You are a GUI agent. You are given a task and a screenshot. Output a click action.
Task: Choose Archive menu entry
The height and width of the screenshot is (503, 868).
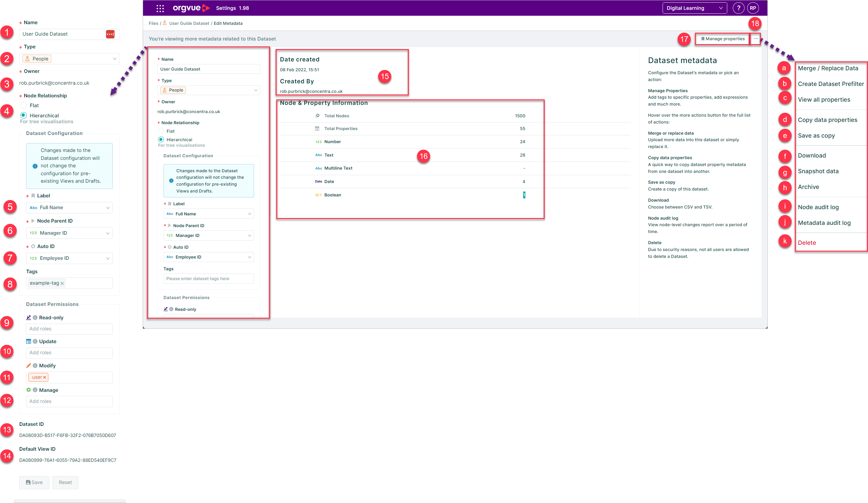click(x=808, y=187)
